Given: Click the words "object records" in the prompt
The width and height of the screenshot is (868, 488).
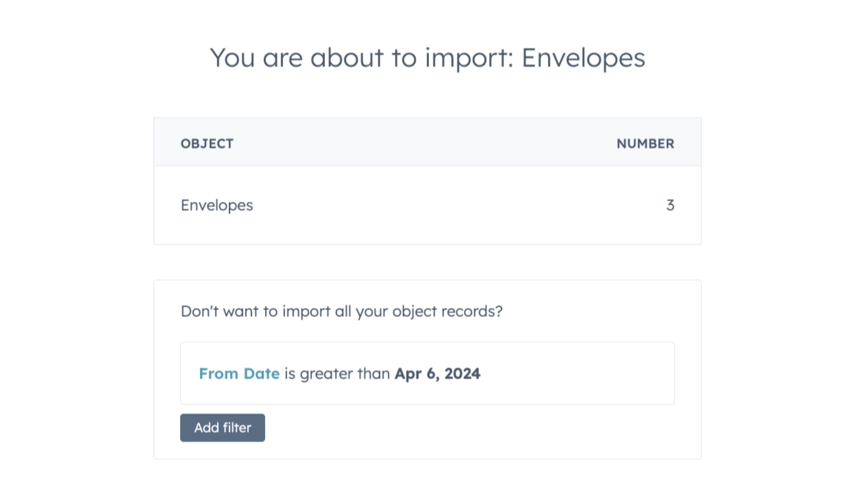Looking at the screenshot, I should 447,311.
